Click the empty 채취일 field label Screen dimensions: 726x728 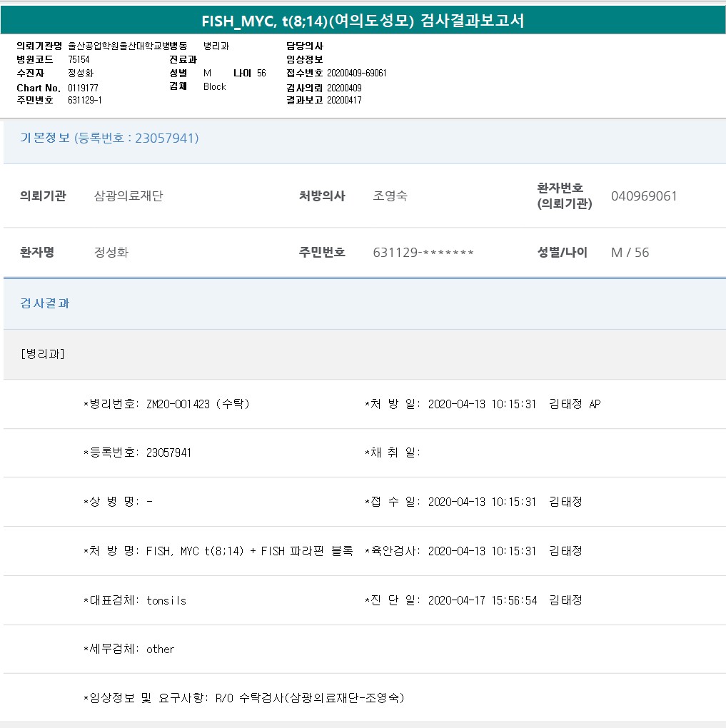point(393,453)
